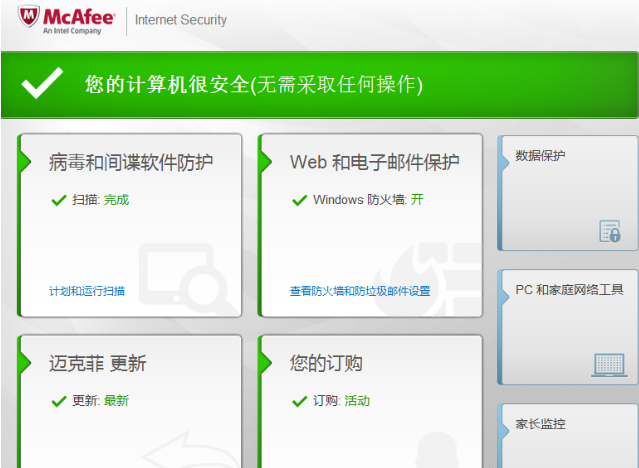Image resolution: width=639 pixels, height=468 pixels.
Task: Click the green check beside 更新: 最新
Action: point(58,401)
